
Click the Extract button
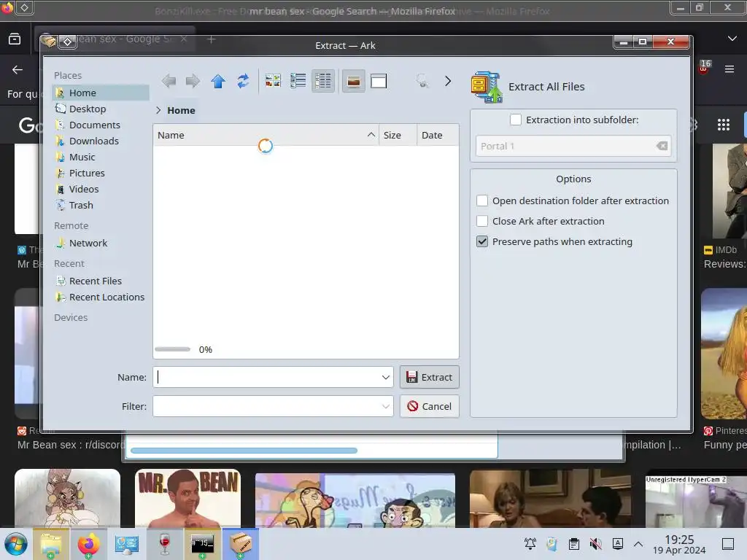pos(429,377)
